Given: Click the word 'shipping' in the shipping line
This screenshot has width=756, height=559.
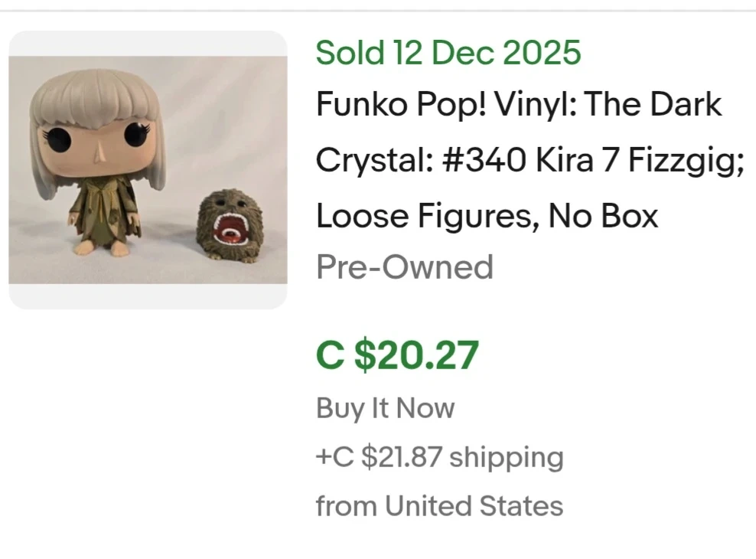Looking at the screenshot, I should pyautogui.click(x=507, y=457).
